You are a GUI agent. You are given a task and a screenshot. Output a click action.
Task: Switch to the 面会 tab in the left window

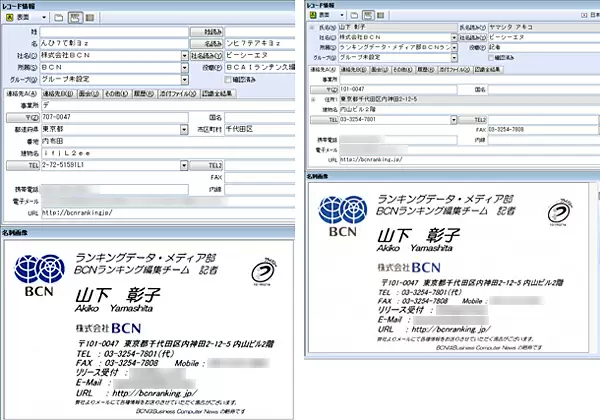point(89,94)
